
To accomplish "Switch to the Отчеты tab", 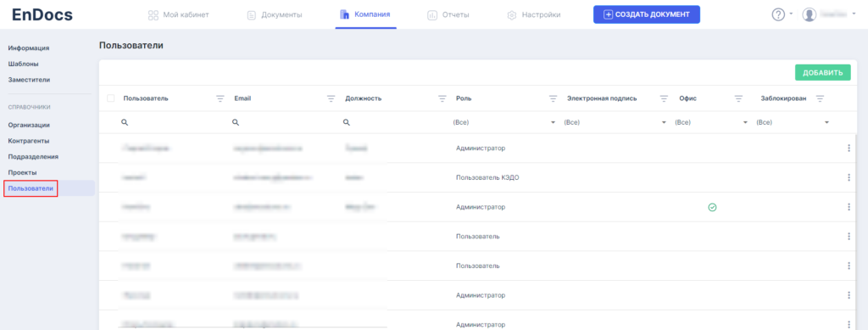I will coord(448,15).
